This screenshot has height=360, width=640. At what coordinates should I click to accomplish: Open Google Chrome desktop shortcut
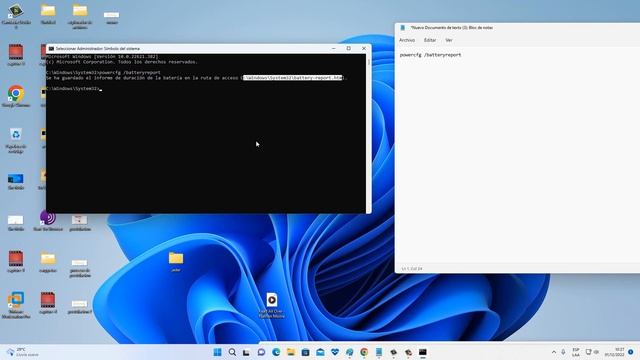tap(16, 96)
